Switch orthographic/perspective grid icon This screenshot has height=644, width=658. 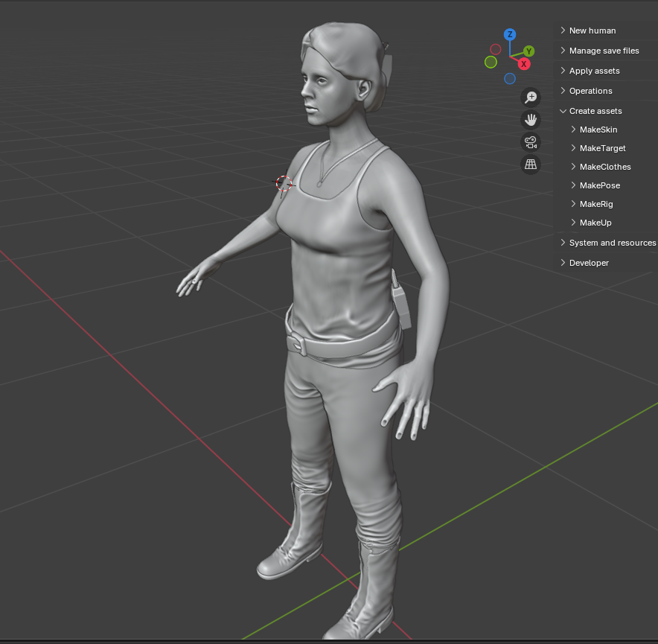pos(531,165)
